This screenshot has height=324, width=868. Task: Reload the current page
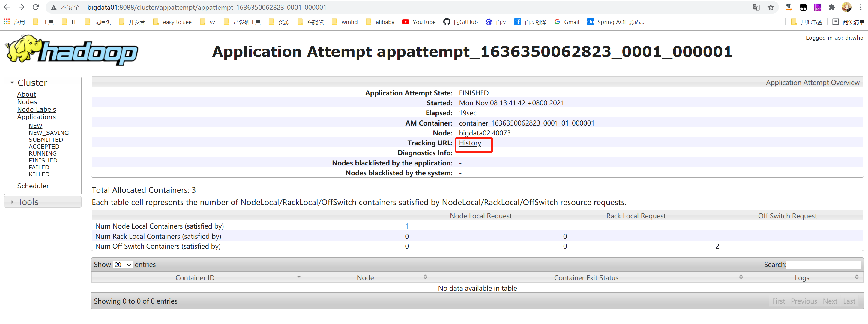tap(36, 7)
